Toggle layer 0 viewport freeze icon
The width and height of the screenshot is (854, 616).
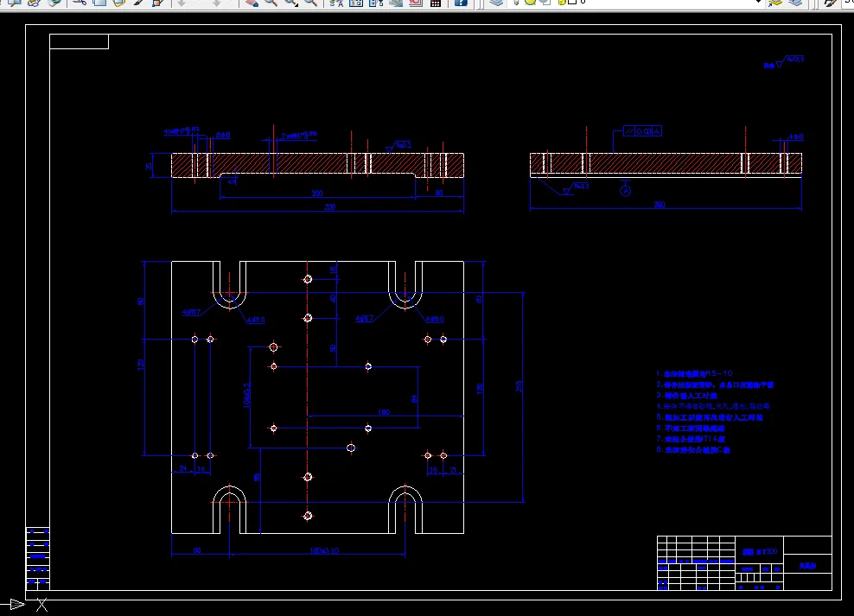545,2
